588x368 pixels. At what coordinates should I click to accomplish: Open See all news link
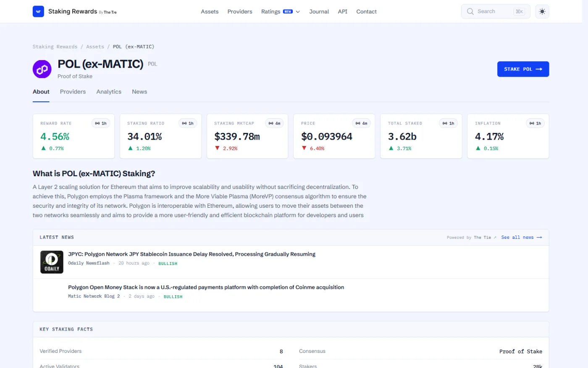click(x=522, y=238)
